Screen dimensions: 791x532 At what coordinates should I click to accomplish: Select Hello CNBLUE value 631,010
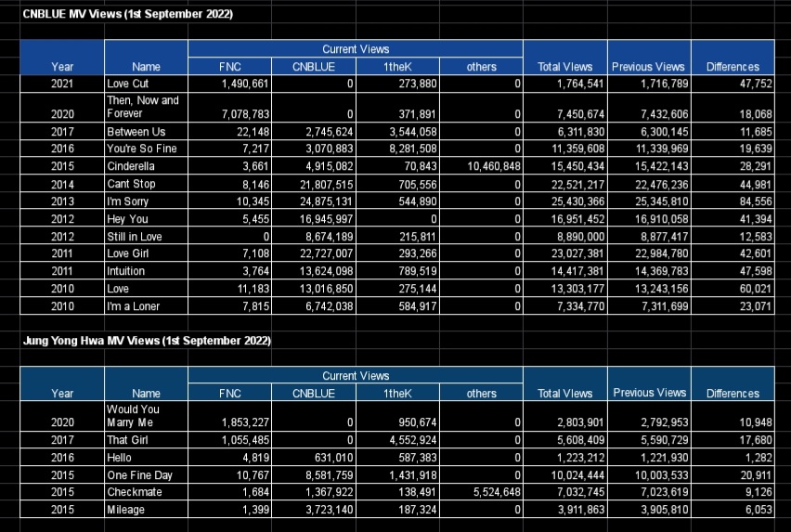(314, 458)
